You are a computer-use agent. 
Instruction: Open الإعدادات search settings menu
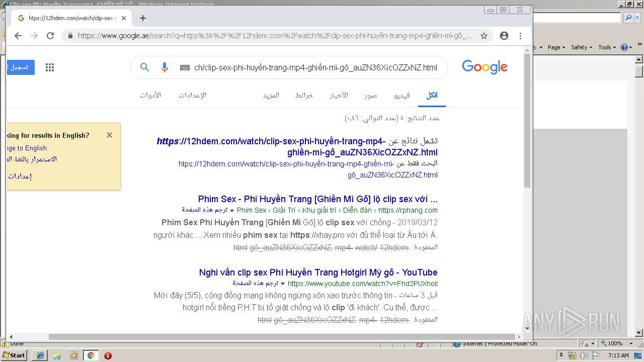click(192, 95)
